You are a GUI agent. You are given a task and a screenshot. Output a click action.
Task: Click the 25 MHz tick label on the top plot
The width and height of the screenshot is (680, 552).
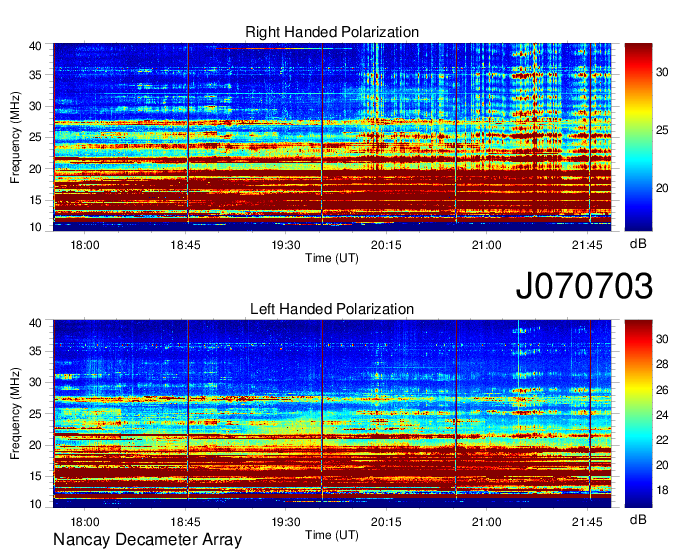pos(35,137)
